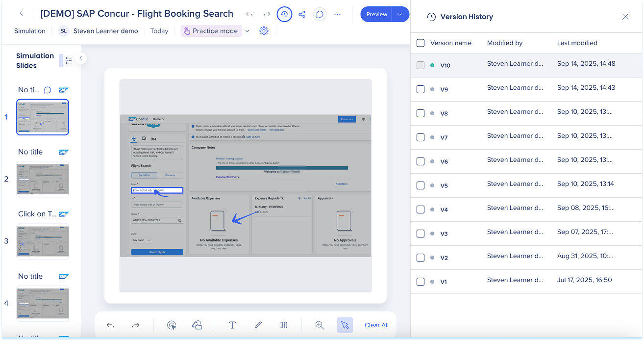The image size is (644, 341).
Task: Open the Practice mode dropdown chevron
Action: point(247,31)
